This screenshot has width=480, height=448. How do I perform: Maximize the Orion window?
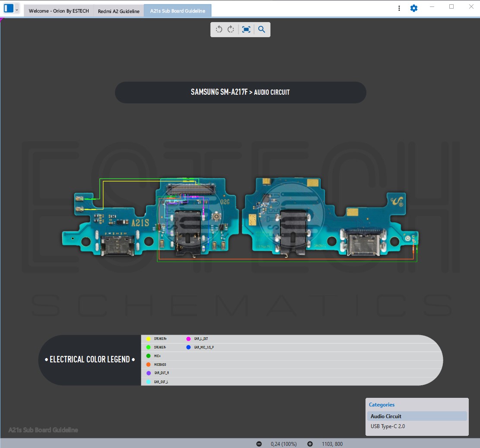click(x=451, y=7)
